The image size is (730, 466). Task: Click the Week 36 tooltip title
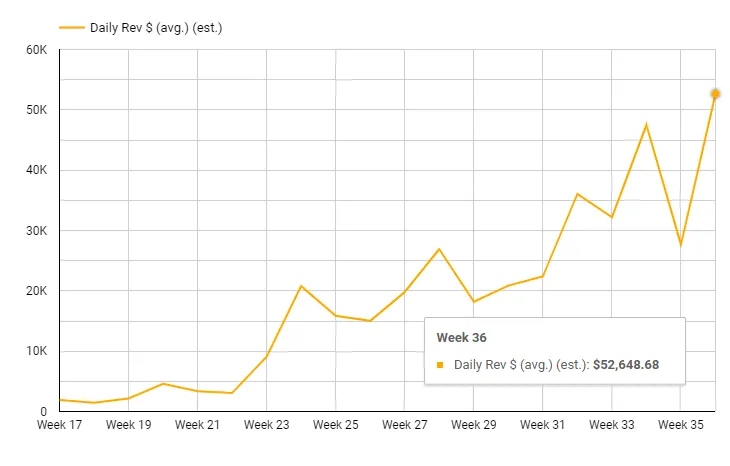pos(461,338)
